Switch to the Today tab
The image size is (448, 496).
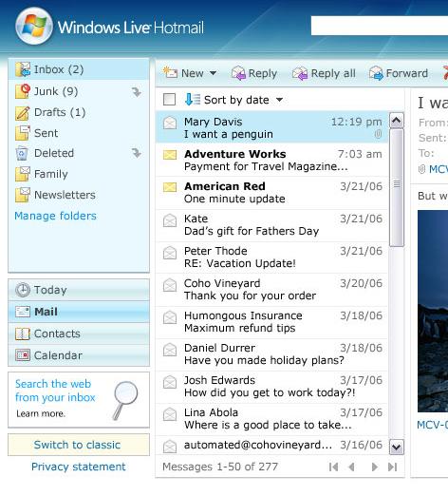(79, 290)
